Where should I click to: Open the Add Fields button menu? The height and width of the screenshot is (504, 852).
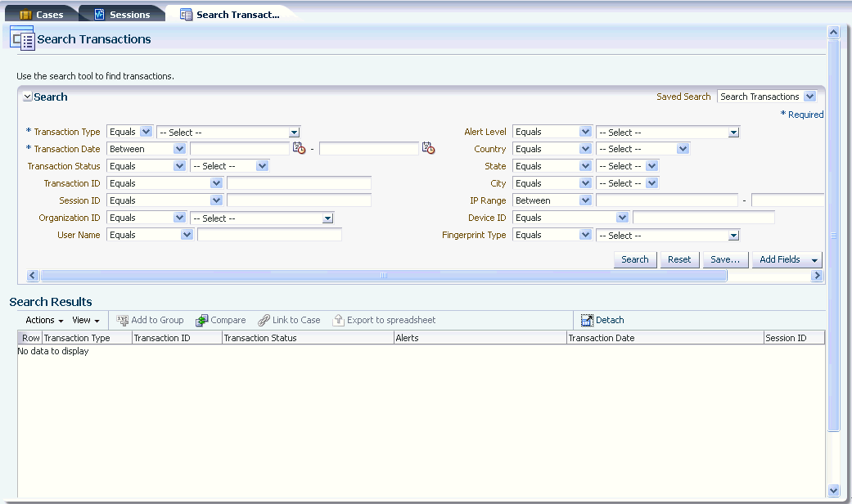coord(787,259)
